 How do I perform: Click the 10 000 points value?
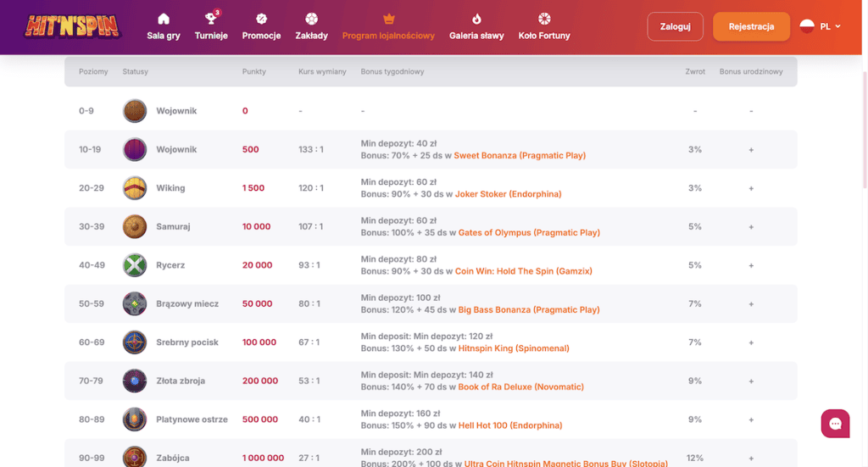pos(256,226)
